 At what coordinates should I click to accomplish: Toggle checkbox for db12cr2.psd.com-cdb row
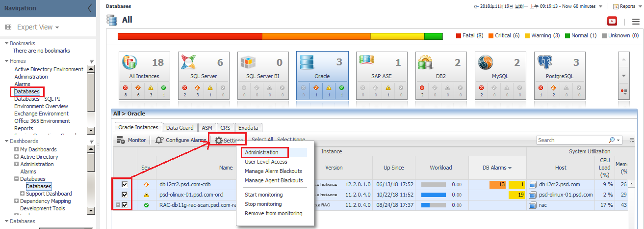(125, 185)
